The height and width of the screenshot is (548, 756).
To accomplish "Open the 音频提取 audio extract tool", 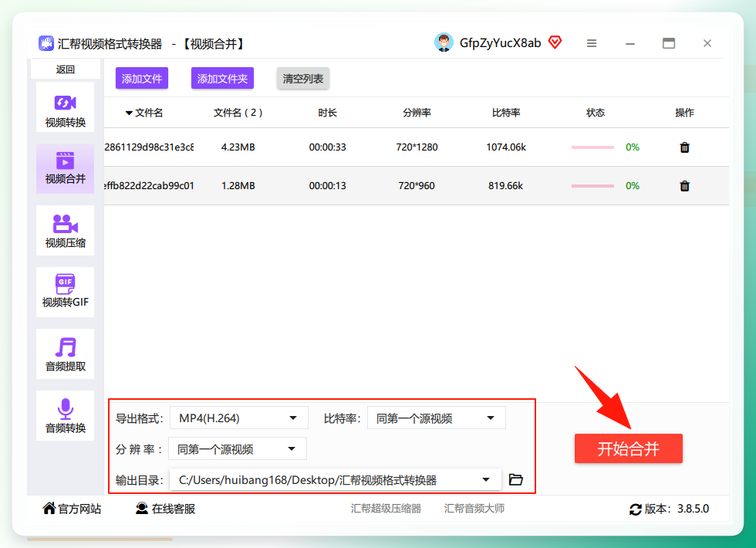I will click(65, 354).
